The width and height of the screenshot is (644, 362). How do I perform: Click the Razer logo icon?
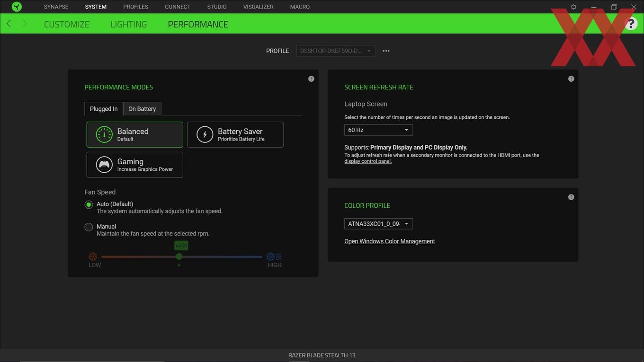click(x=17, y=7)
